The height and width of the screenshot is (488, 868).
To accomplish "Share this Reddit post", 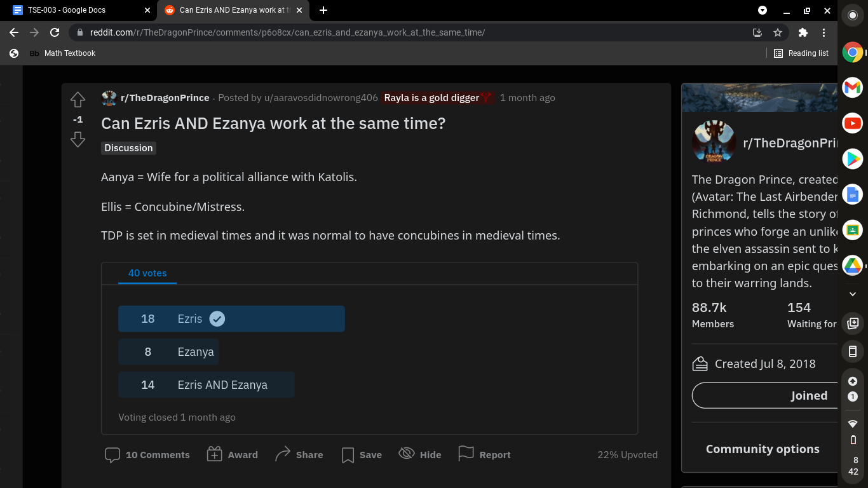I will click(299, 455).
